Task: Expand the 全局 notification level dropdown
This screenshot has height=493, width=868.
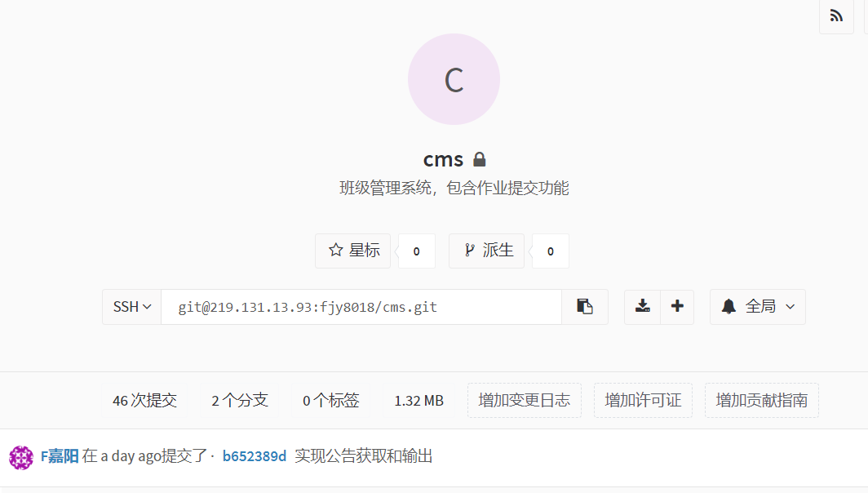Action: pos(758,306)
